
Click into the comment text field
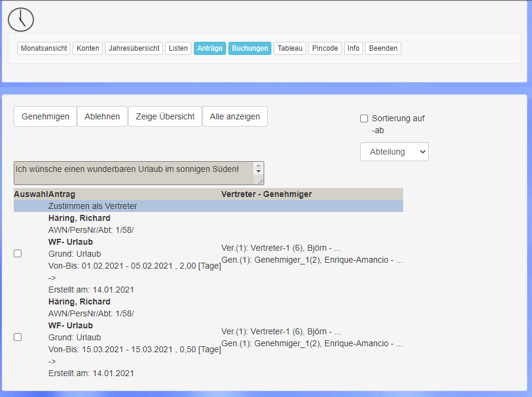134,173
